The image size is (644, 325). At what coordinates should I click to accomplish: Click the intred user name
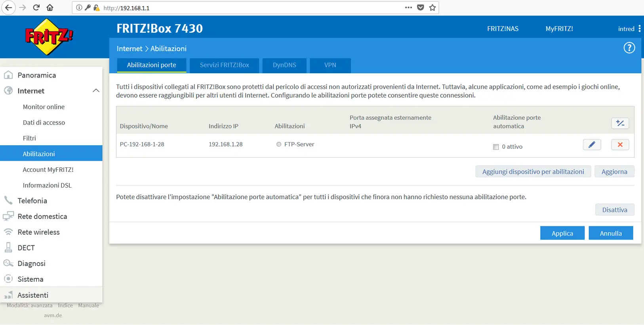626,29
